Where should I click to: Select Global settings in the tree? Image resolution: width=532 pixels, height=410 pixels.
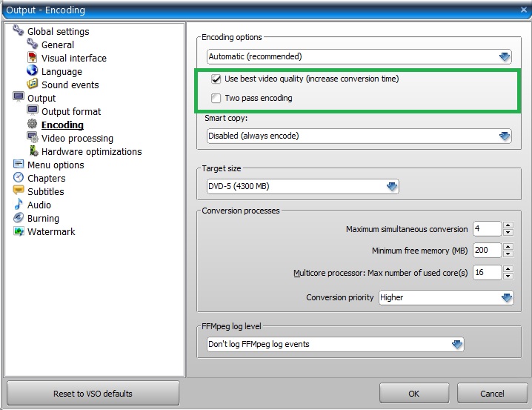coord(59,32)
